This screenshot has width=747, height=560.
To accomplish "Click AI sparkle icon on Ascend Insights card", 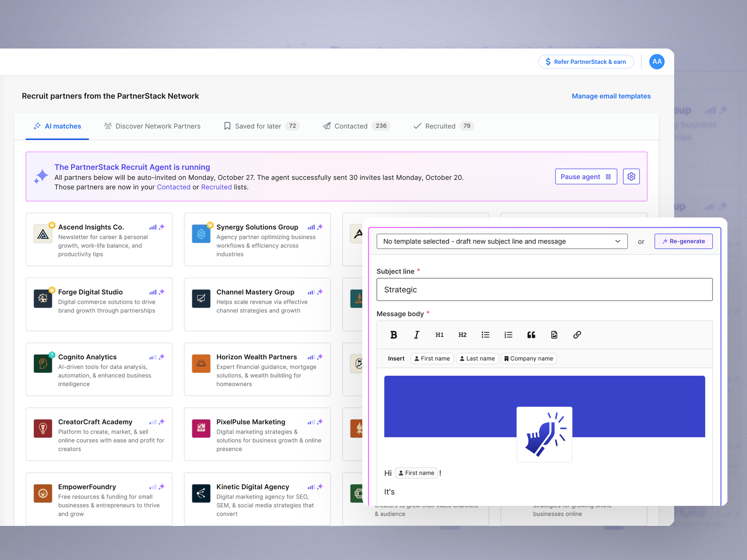I will pos(162,227).
